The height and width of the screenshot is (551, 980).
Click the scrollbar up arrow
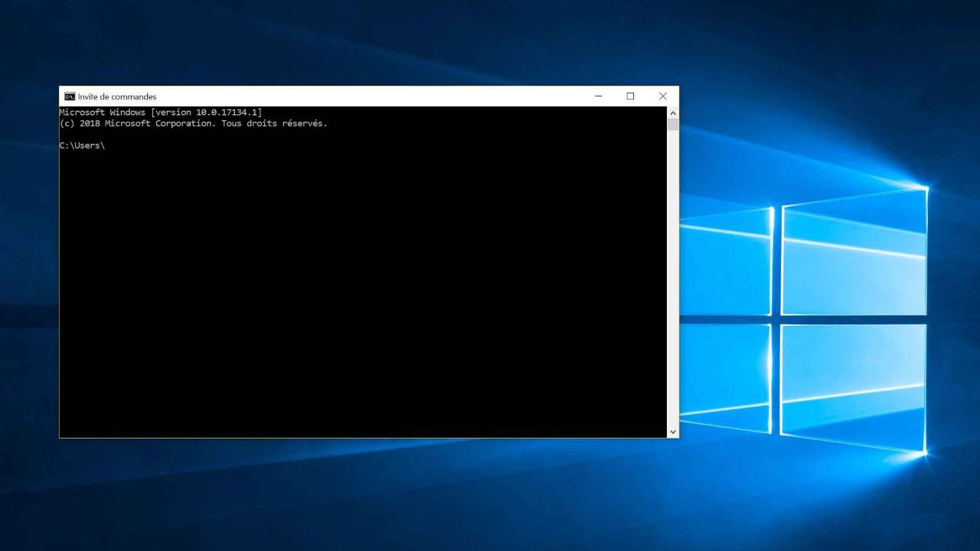point(673,112)
